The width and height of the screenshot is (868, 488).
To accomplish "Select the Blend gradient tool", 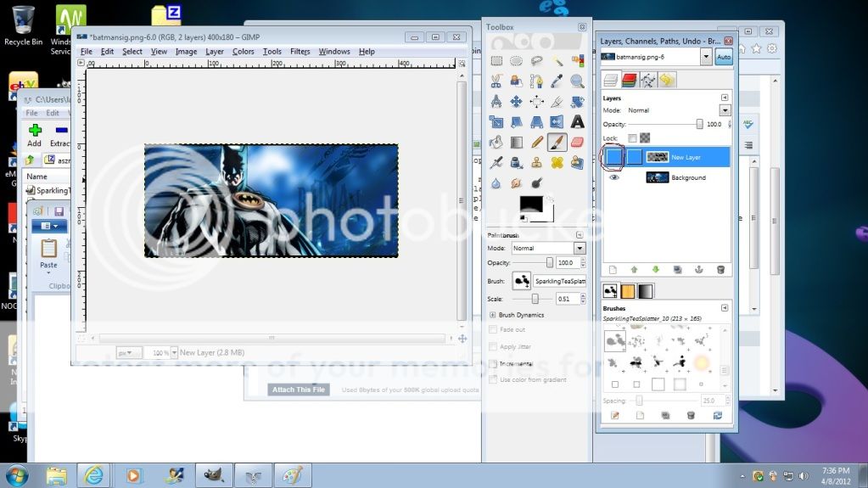I will coord(516,143).
